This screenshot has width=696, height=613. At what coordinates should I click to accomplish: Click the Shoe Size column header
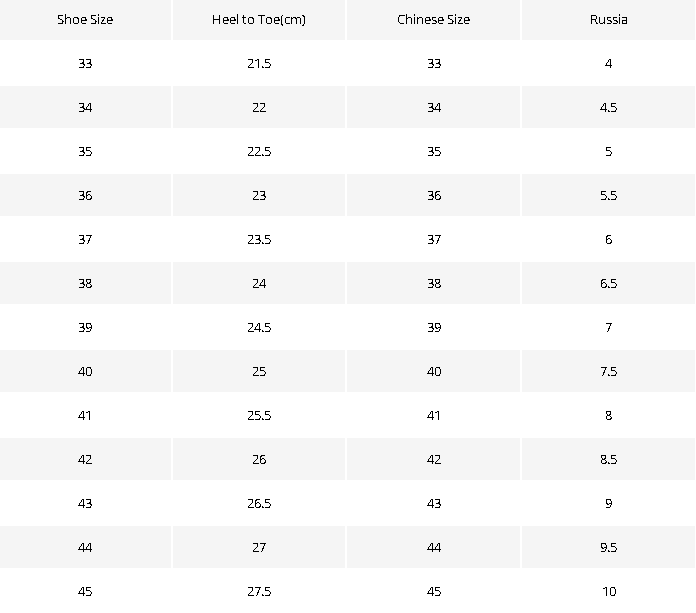pos(85,20)
